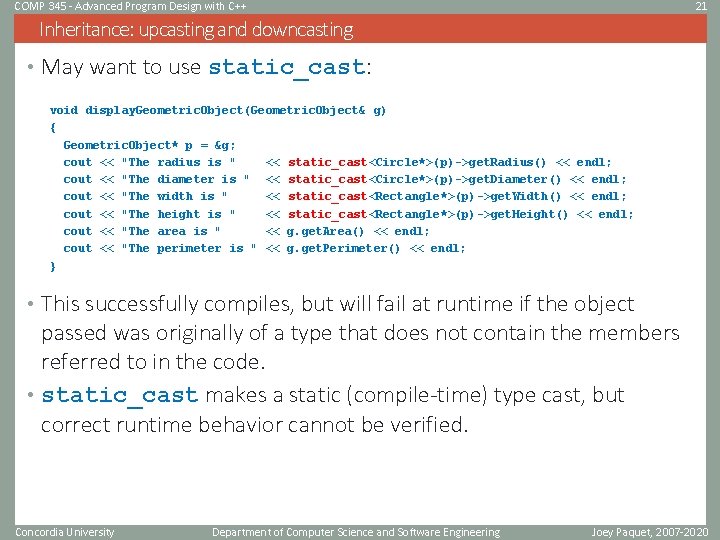
Task: Click 'getHeight()' in the code
Action: (529, 214)
